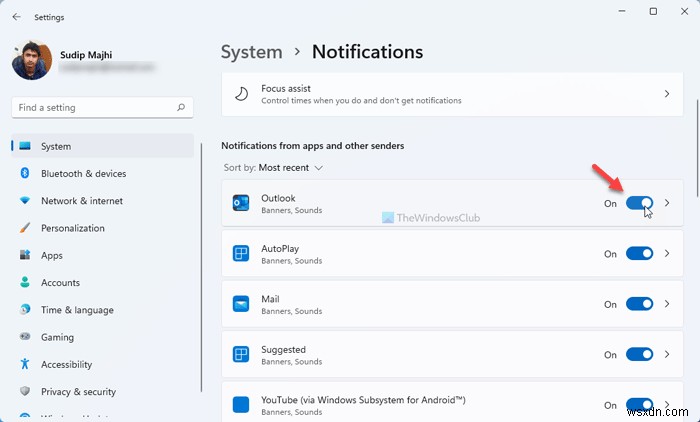Turn off Suggested notifications toggle
Image resolution: width=700 pixels, height=422 pixels.
point(639,355)
